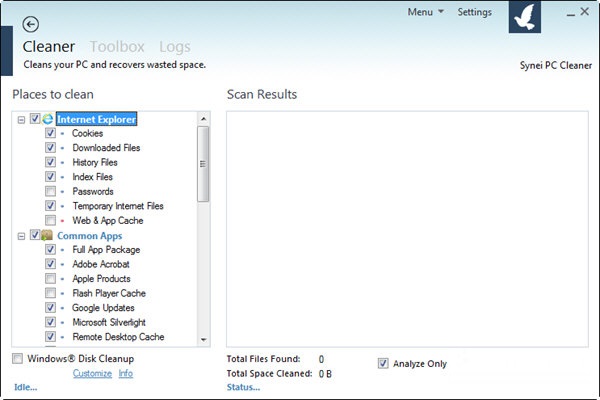Viewport: 600px width, 400px height.
Task: Switch to the Toolbox tab
Action: point(117,47)
